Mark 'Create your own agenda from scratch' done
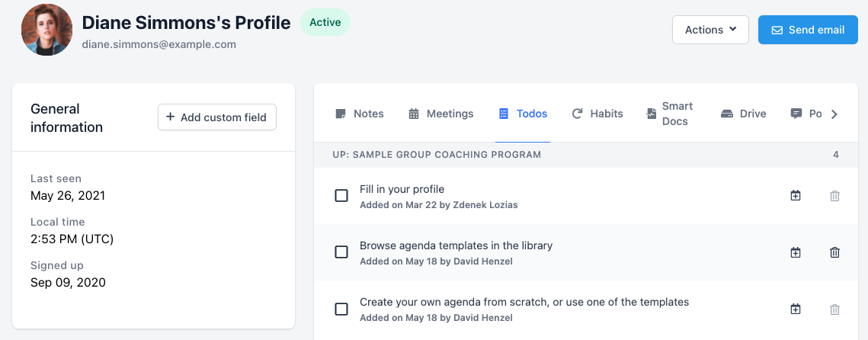The image size is (868, 340). click(x=341, y=309)
